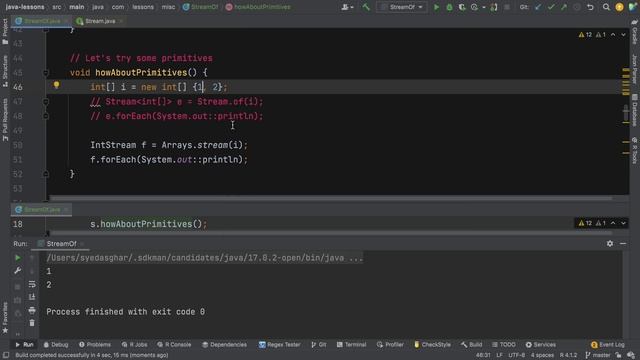This screenshot has height=360, width=640.
Task: Toggle the Database tool window
Action: tap(635, 109)
